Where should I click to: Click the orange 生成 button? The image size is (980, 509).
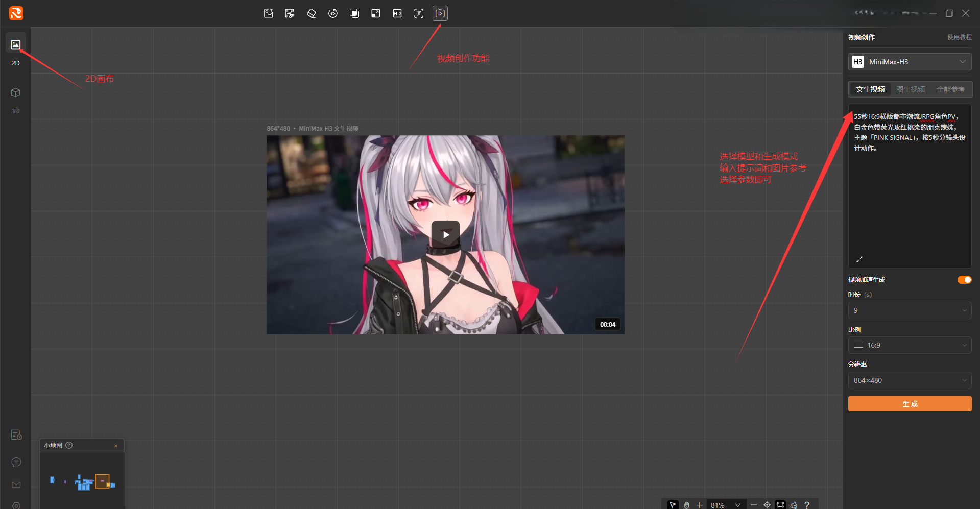(x=910, y=404)
